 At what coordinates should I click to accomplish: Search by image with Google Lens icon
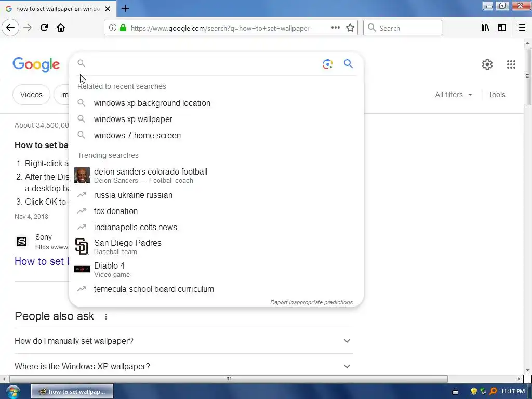pos(327,64)
